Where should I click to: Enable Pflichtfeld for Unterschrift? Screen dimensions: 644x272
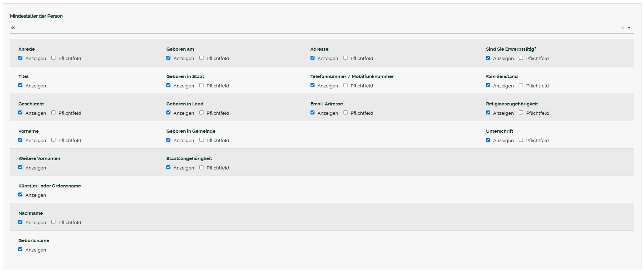521,140
